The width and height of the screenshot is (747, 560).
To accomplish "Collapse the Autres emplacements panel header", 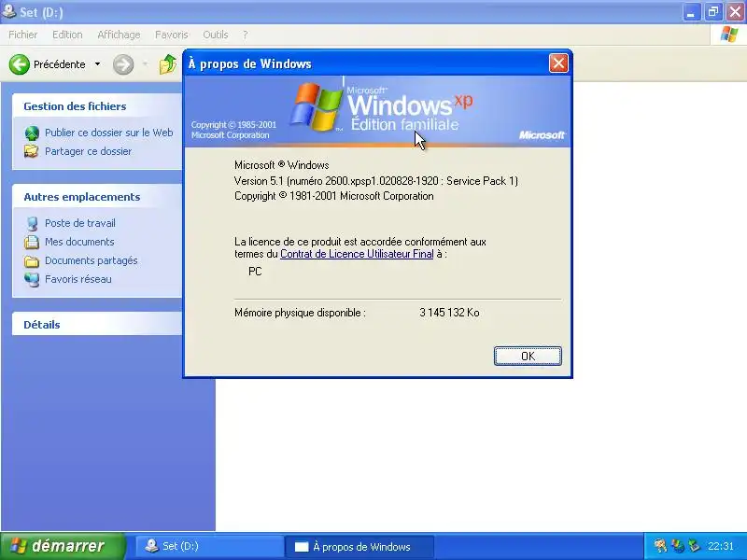I will click(x=97, y=197).
